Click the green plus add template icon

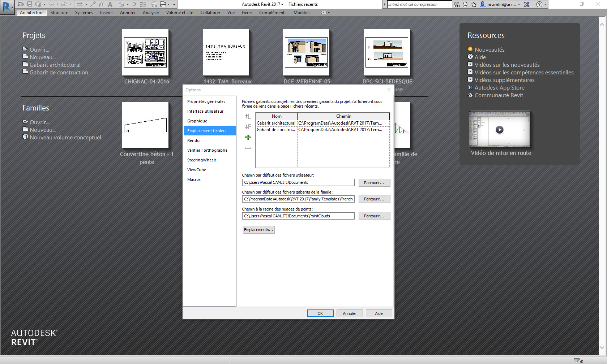[248, 138]
